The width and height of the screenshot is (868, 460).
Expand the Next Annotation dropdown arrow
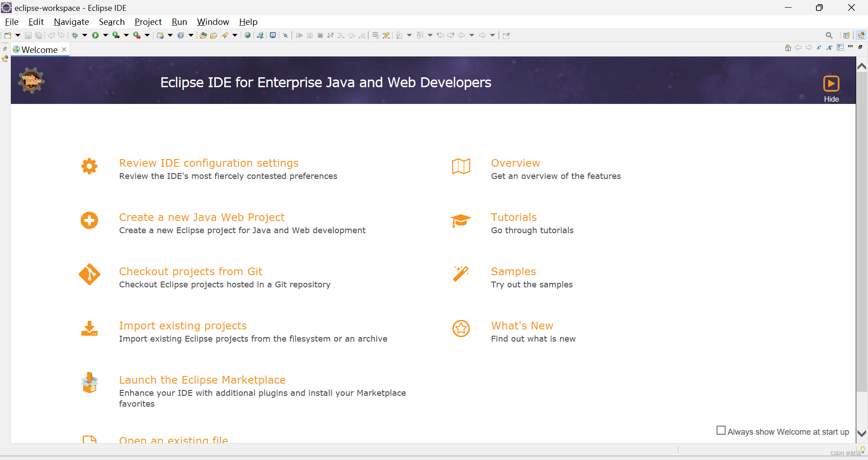409,35
